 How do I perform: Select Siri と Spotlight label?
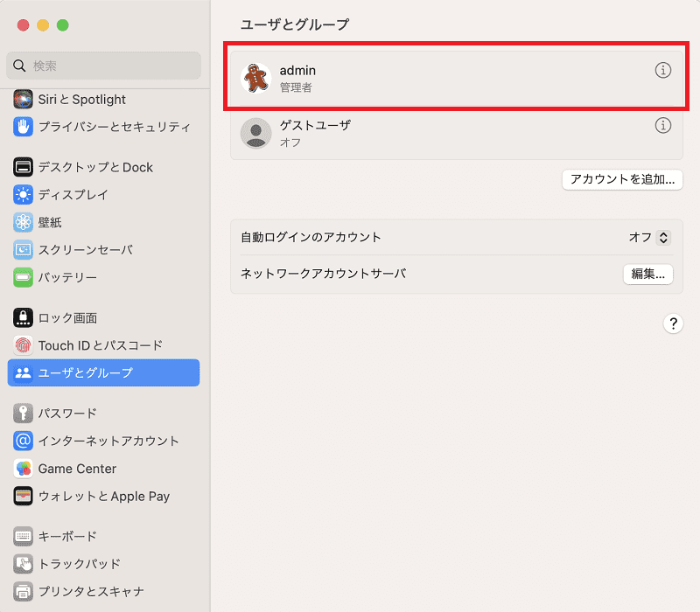81,100
